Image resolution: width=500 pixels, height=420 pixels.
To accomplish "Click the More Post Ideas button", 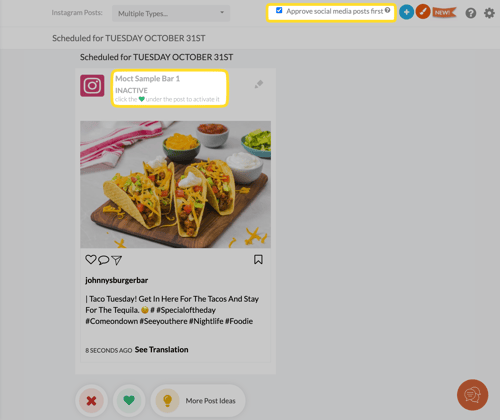I will [x=198, y=400].
